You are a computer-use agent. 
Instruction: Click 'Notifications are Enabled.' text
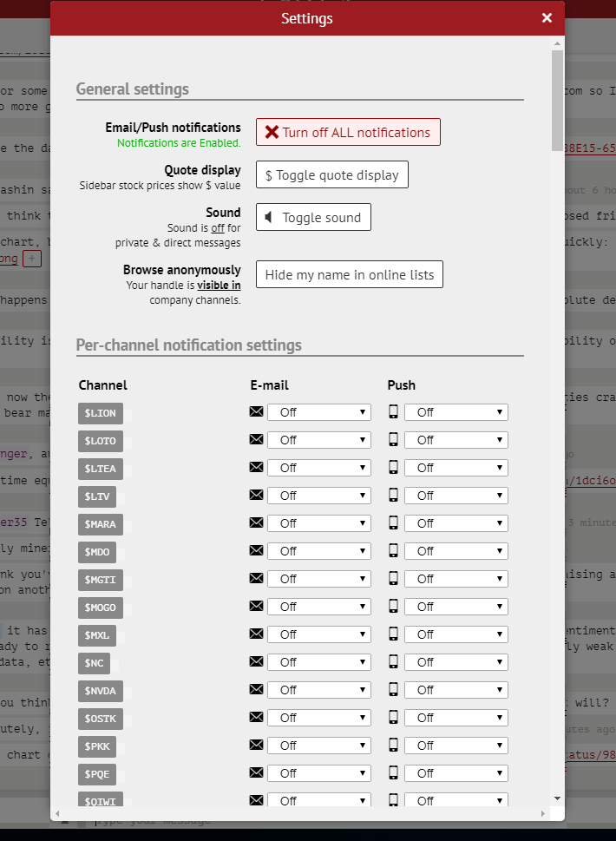coord(179,142)
